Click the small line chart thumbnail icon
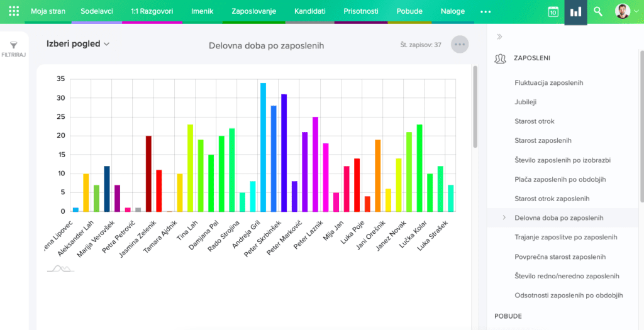The height and width of the screenshot is (330, 644). coord(60,268)
